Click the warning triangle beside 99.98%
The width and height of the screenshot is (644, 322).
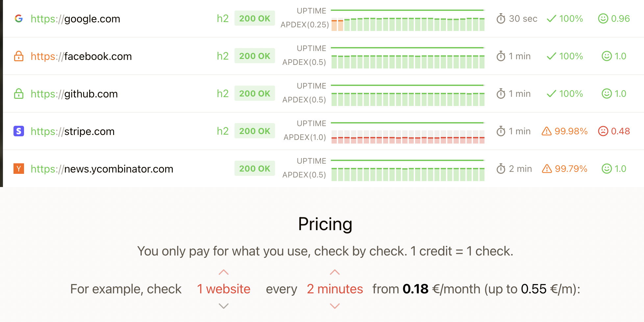(546, 131)
